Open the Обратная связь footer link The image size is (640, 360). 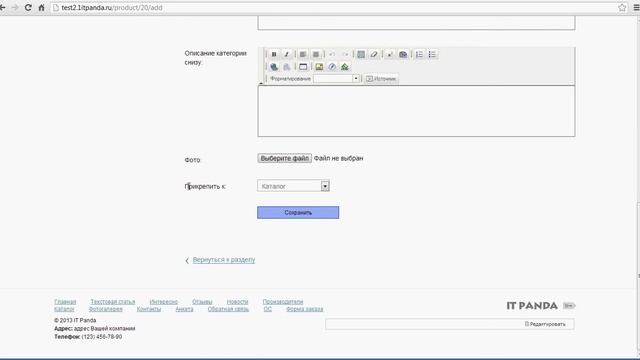pos(228,309)
